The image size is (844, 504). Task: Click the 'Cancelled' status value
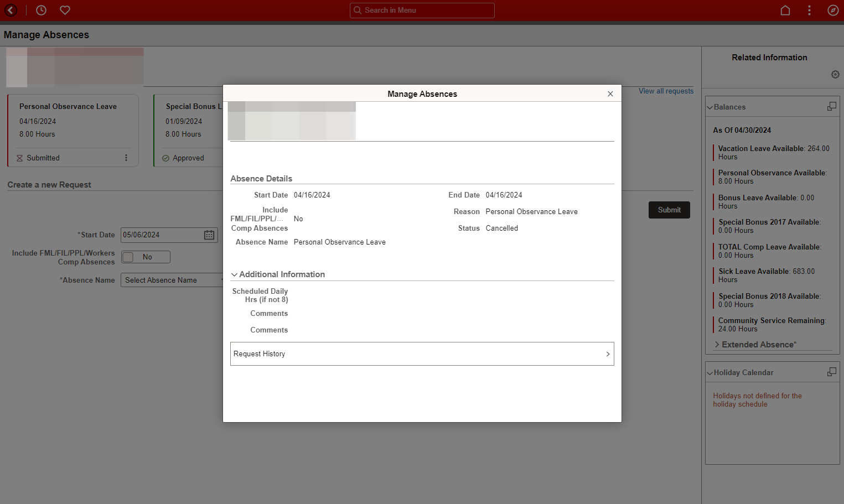pos(502,228)
